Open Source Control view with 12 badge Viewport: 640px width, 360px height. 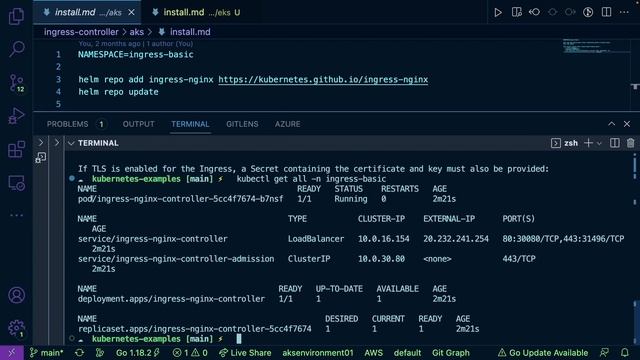[16, 83]
